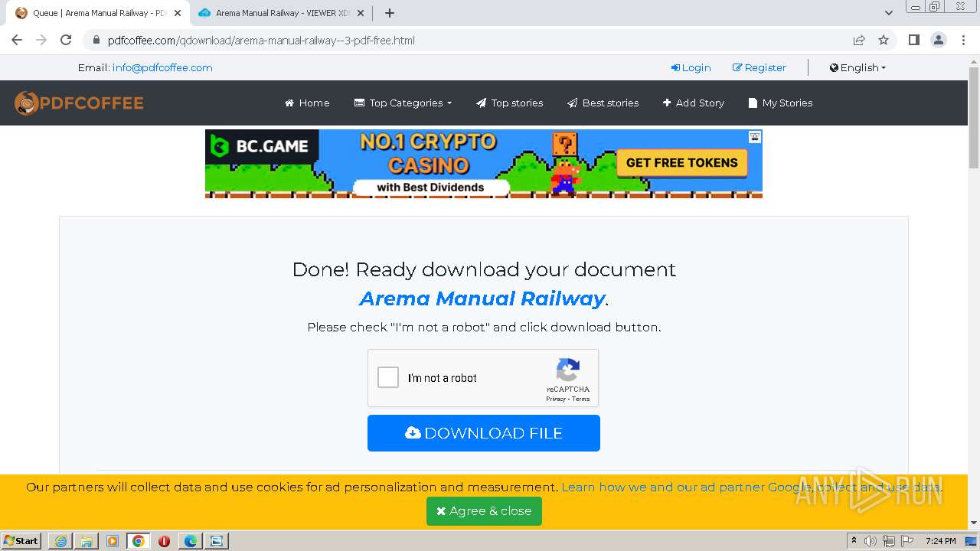The height and width of the screenshot is (551, 980).
Task: Click the network tray icon
Action: pyautogui.click(x=889, y=541)
